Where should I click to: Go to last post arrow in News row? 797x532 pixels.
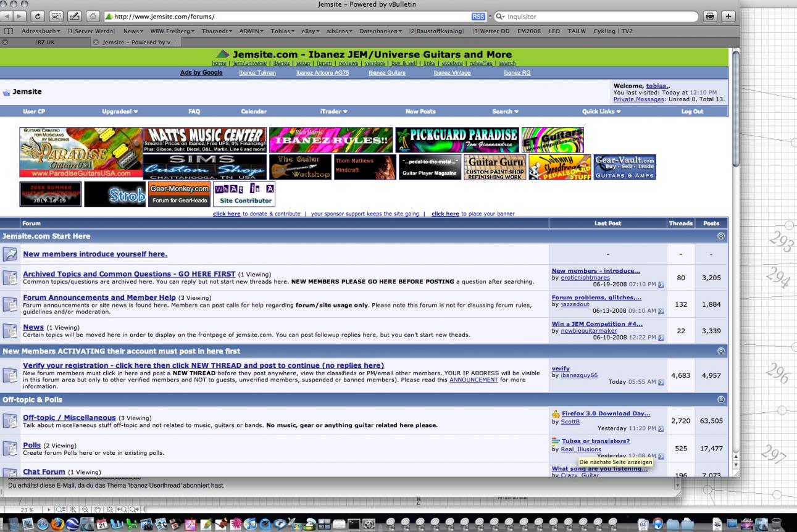point(661,338)
